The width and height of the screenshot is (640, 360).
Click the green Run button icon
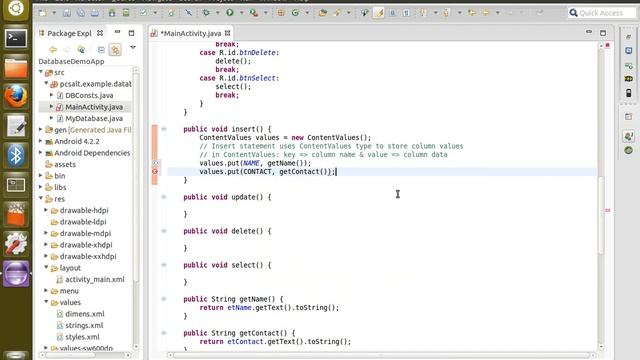tap(230, 13)
